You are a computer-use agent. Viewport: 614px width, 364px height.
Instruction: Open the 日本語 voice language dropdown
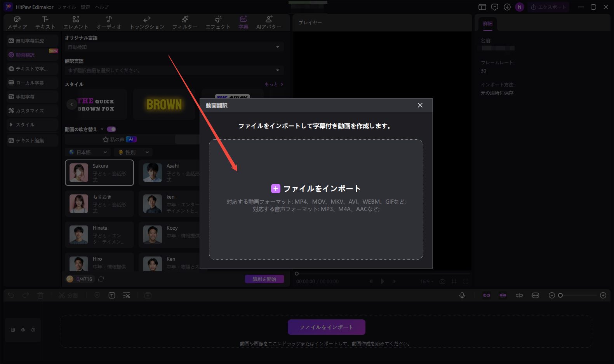click(88, 152)
